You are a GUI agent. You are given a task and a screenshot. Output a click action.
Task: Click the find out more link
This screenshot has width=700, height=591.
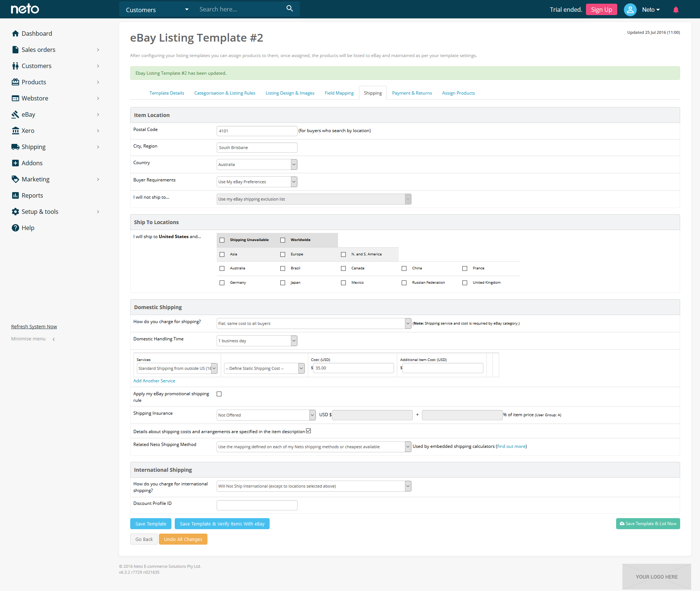tap(511, 446)
